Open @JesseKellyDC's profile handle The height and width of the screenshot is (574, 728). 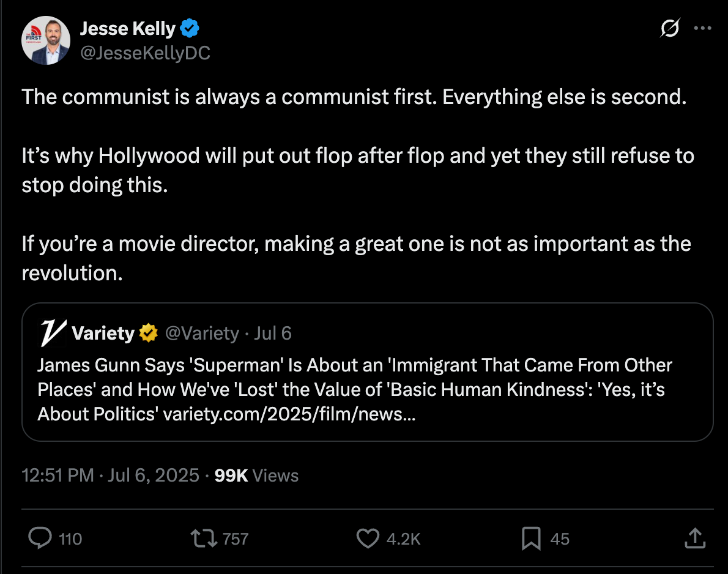pos(145,53)
